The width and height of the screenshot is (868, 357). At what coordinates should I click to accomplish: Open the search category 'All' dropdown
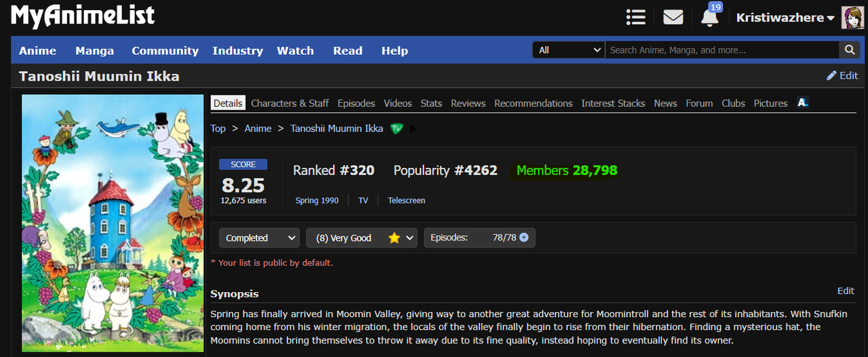point(569,50)
